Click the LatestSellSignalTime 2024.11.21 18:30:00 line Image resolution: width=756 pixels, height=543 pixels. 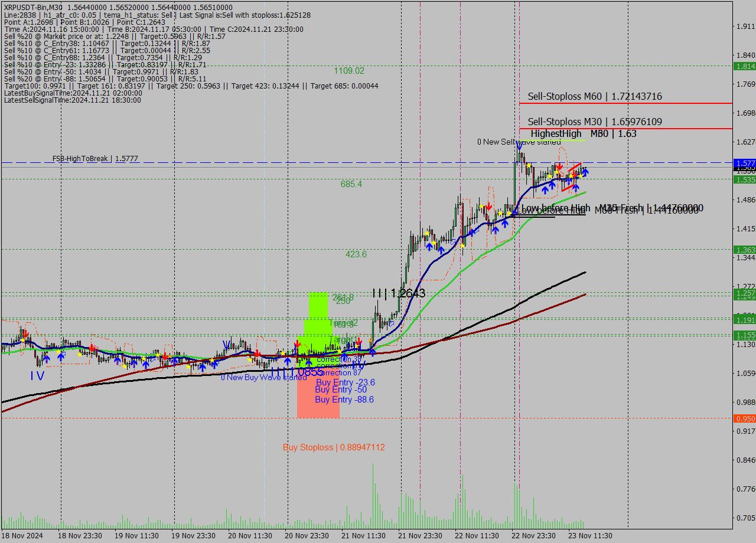[73, 100]
